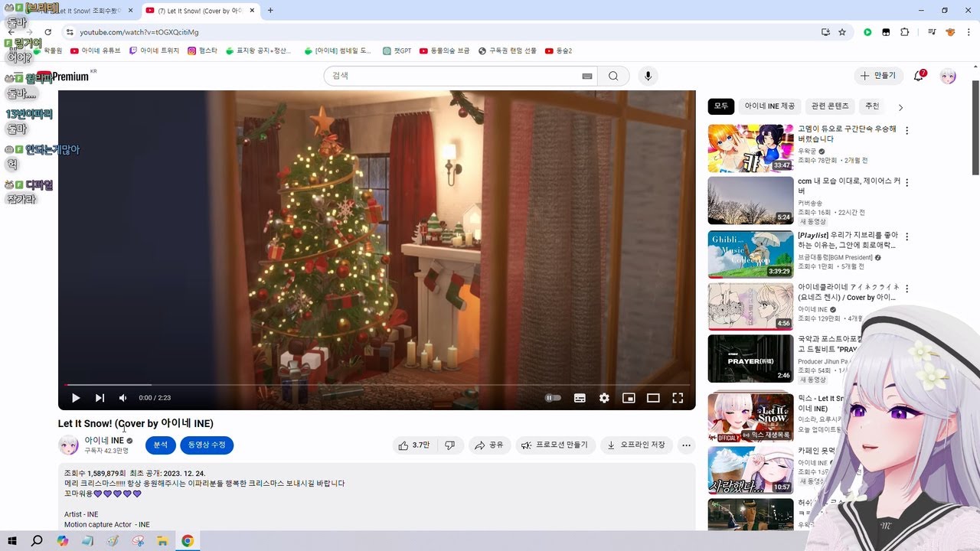Open Ghibli Music Collection playlist thumbnail
Image resolution: width=980 pixels, height=551 pixels.
pyautogui.click(x=750, y=255)
